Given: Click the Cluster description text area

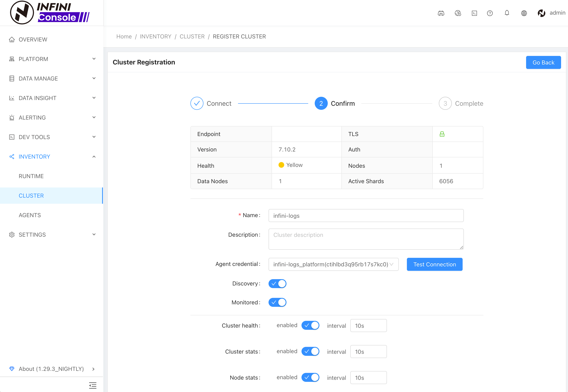Looking at the screenshot, I should 366,239.
